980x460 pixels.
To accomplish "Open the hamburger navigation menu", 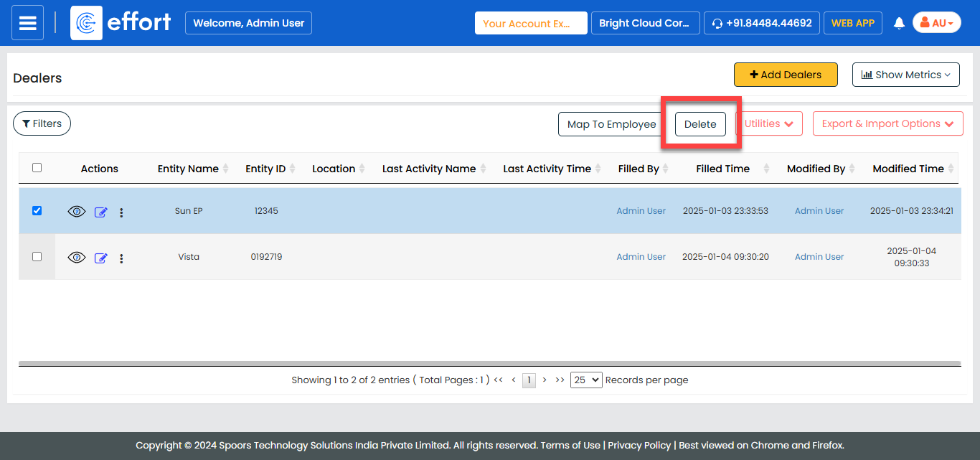I will click(27, 23).
